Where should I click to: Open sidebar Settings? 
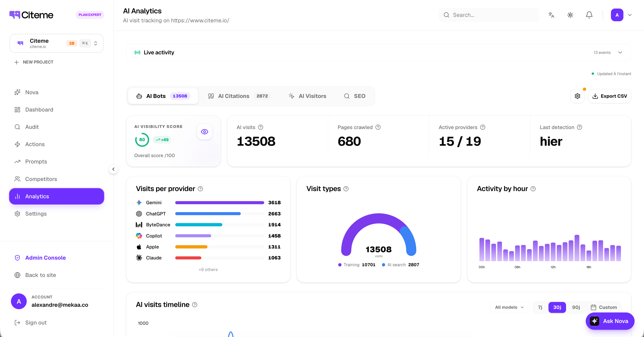point(57,214)
